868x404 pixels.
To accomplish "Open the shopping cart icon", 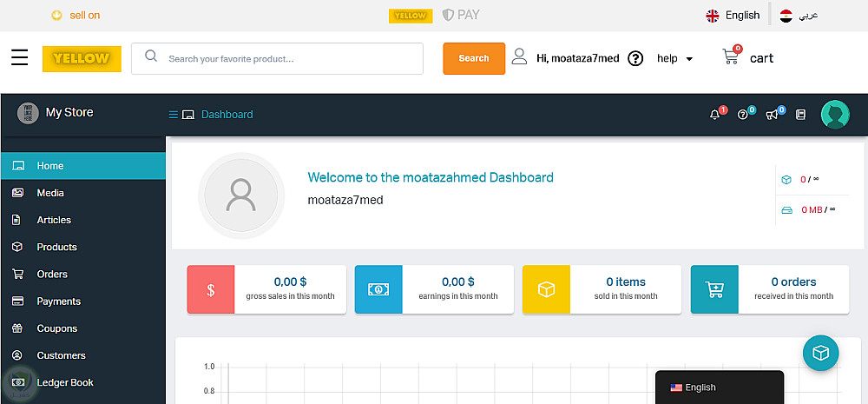I will point(731,56).
